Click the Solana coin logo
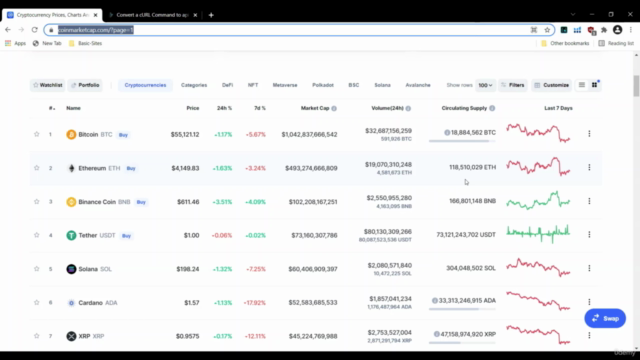Image resolution: width=640 pixels, height=360 pixels. (71, 269)
